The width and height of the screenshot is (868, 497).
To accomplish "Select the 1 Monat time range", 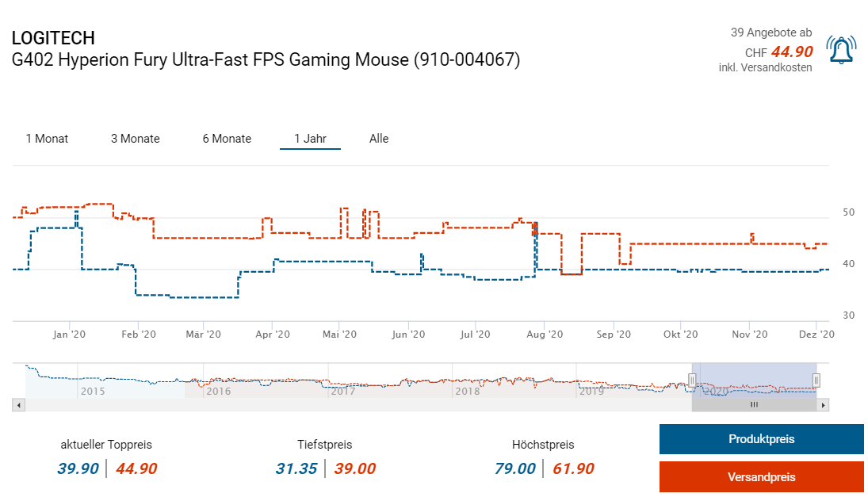I will (47, 139).
